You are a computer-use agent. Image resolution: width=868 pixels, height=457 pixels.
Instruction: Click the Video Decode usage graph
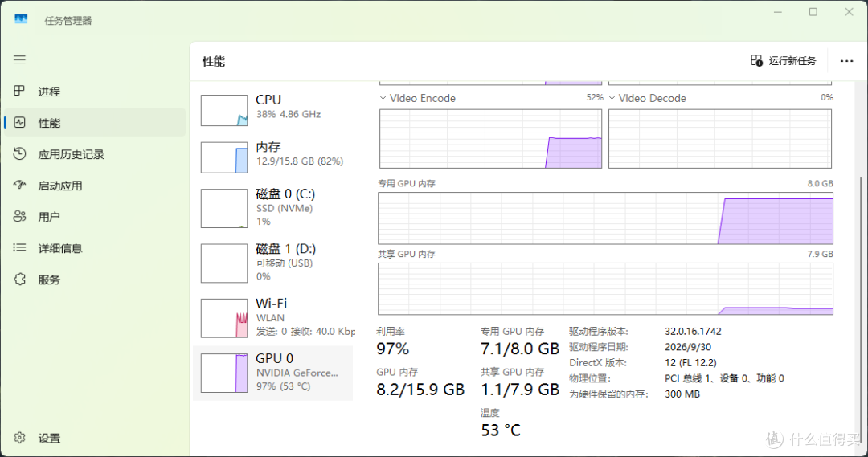719,139
